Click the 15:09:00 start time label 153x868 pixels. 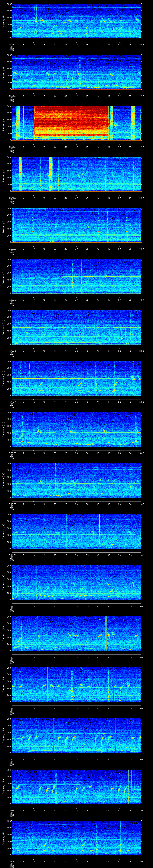click(12, 453)
